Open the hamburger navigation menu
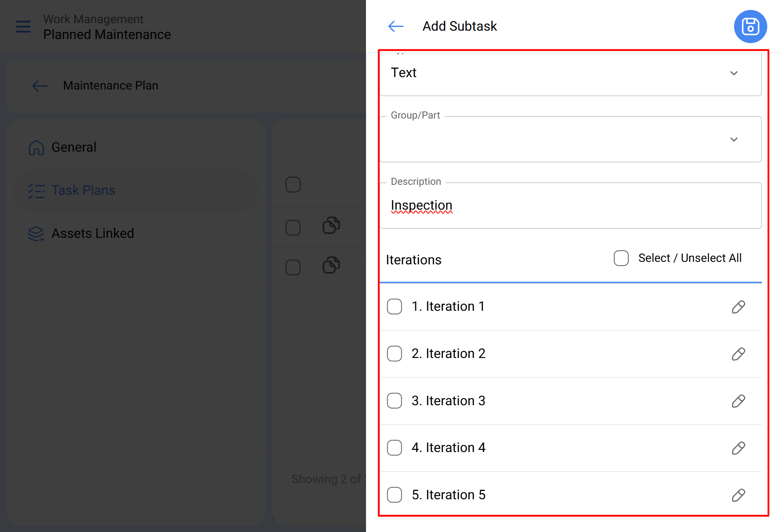Image resolution: width=780 pixels, height=532 pixels. tap(23, 27)
